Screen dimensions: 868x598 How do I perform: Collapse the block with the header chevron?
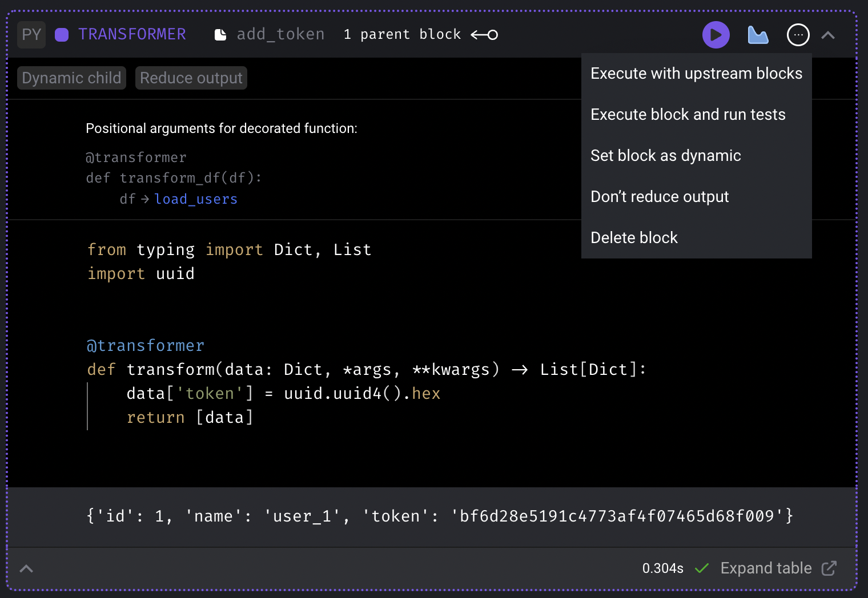click(828, 35)
